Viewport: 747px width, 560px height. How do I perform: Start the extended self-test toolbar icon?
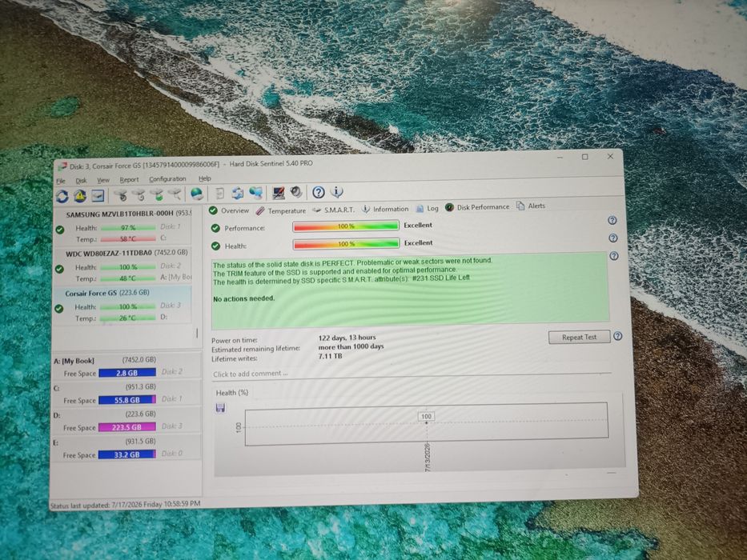139,194
